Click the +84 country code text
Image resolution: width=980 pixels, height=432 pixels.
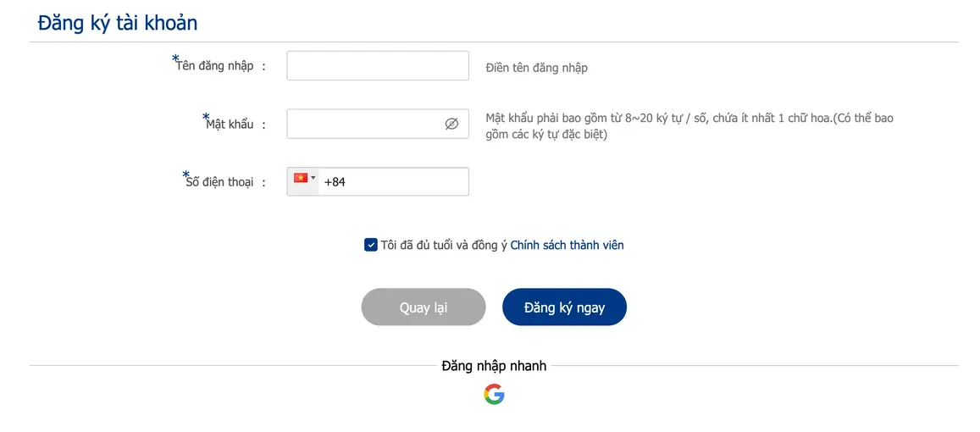335,182
